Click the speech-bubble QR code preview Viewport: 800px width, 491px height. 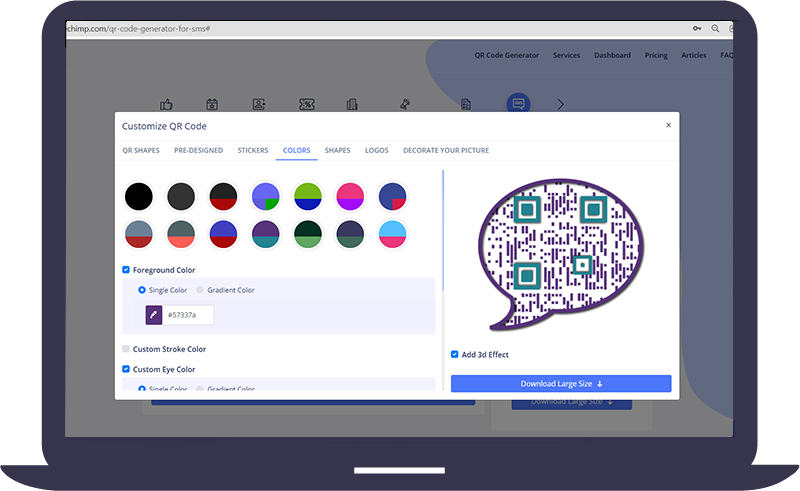tap(561, 254)
